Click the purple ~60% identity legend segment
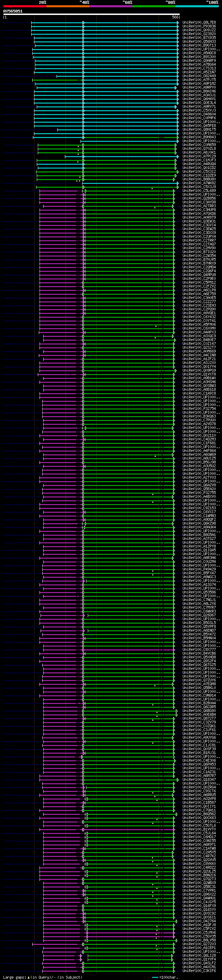 (x=111, y=6)
